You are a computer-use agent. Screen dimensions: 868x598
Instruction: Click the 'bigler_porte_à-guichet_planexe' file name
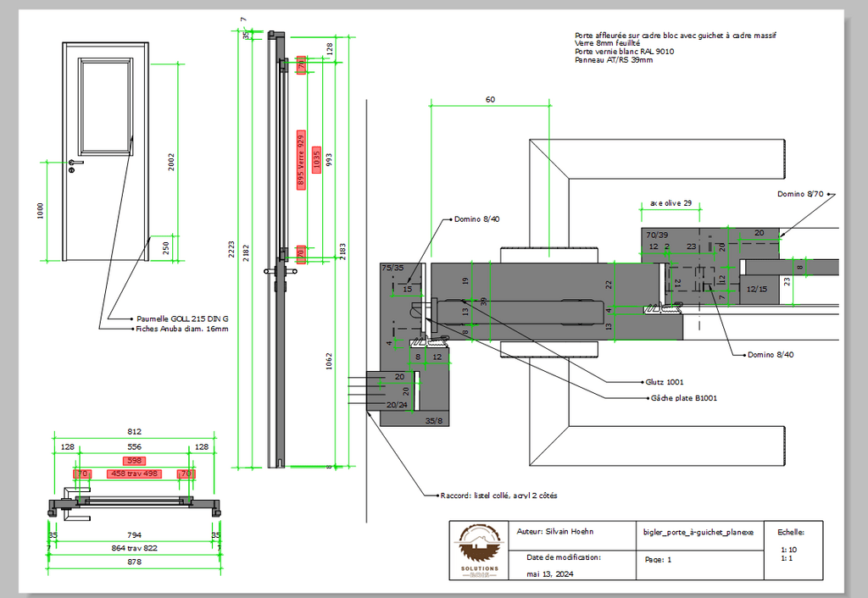698,532
